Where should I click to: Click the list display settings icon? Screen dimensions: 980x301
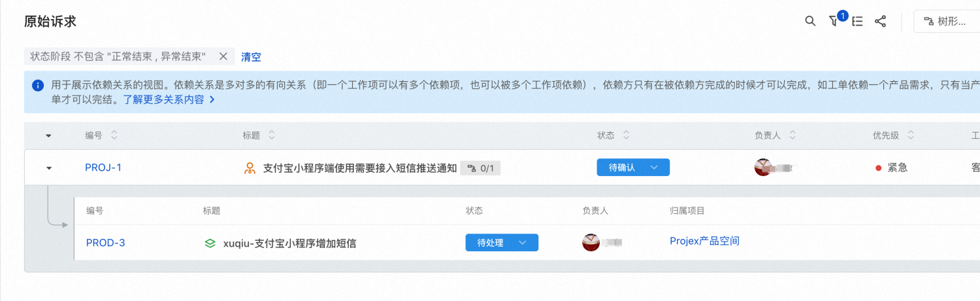click(x=858, y=21)
